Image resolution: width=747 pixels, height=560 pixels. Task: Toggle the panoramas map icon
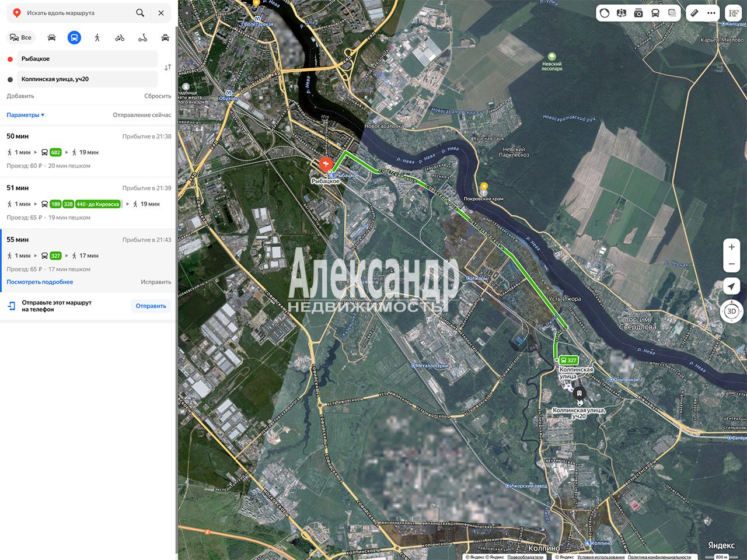click(622, 13)
